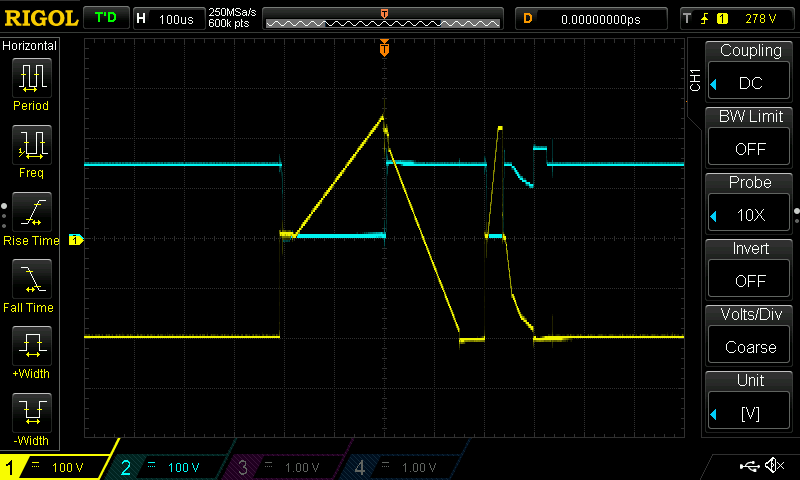The width and height of the screenshot is (800, 480).
Task: Select channel 4 tab showing 1.00 V
Action: [x=403, y=467]
